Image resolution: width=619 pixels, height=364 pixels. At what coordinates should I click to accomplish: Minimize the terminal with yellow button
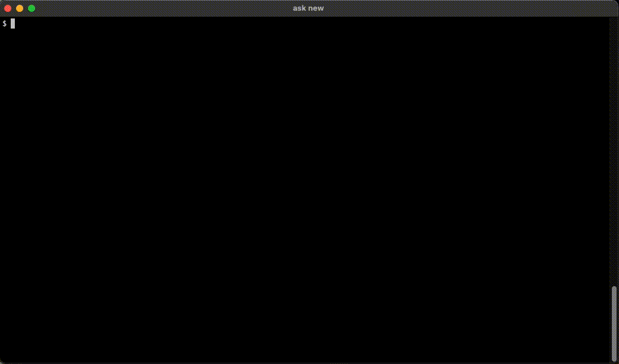coord(19,8)
